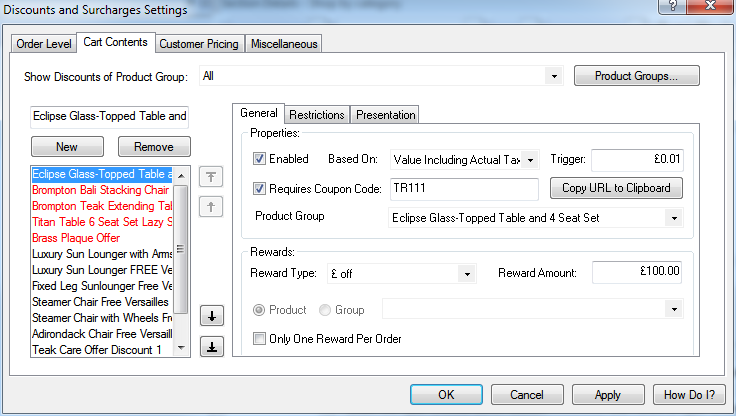736x416 pixels.
Task: Switch to the Presentation tab
Action: (386, 115)
